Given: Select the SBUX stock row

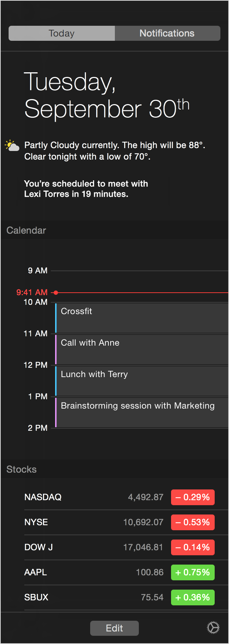Looking at the screenshot, I should [126, 597].
